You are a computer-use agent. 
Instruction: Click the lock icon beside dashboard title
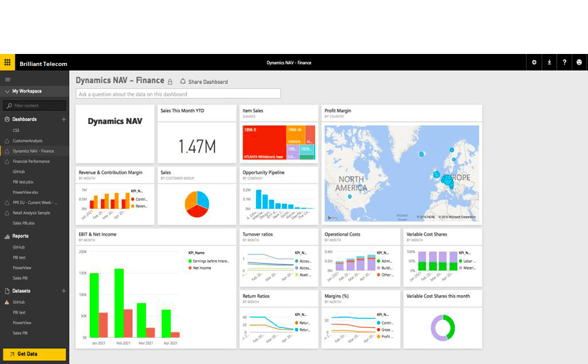tap(170, 82)
